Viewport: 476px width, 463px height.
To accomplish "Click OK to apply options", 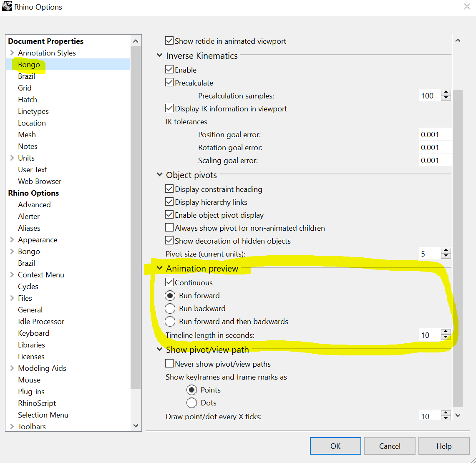I will pos(335,446).
